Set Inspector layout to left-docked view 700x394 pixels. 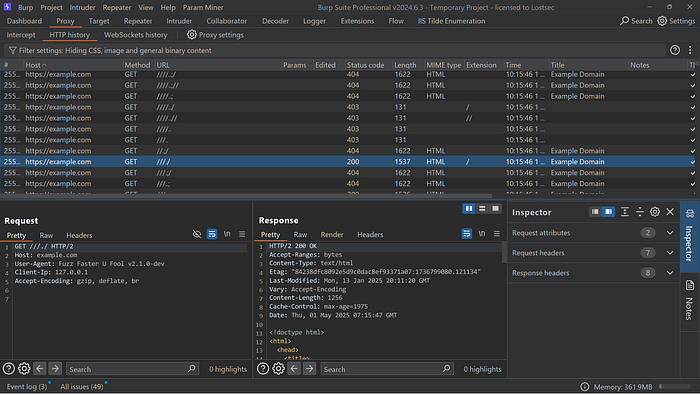595,212
